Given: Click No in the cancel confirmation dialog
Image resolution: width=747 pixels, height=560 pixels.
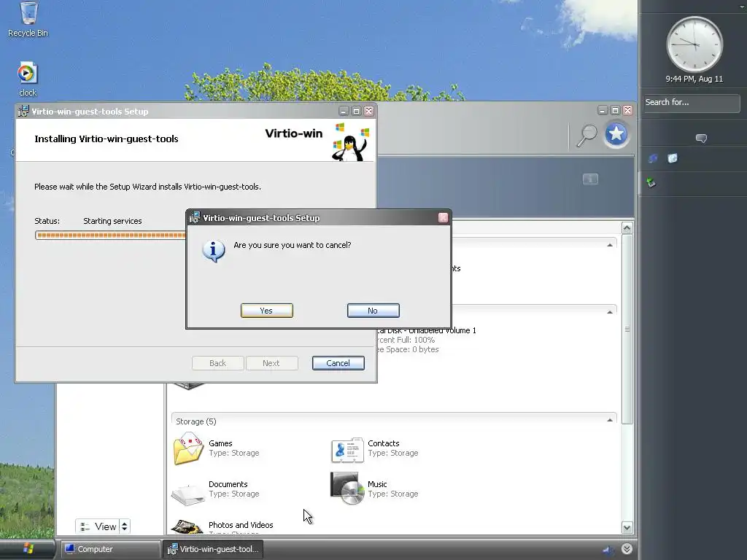Looking at the screenshot, I should coord(373,311).
